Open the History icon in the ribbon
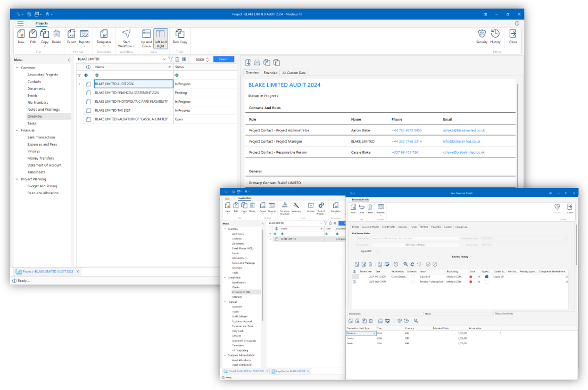The height and width of the screenshot is (390, 588). pyautogui.click(x=495, y=35)
